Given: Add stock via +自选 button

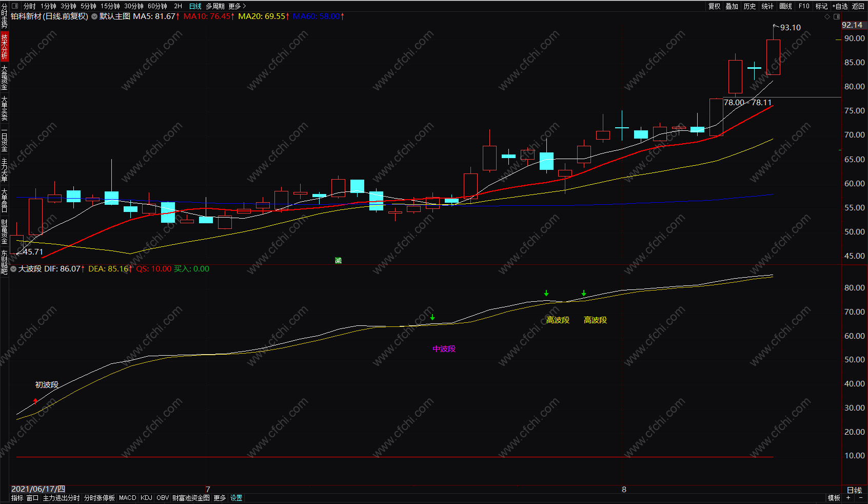Looking at the screenshot, I should click(x=840, y=6).
